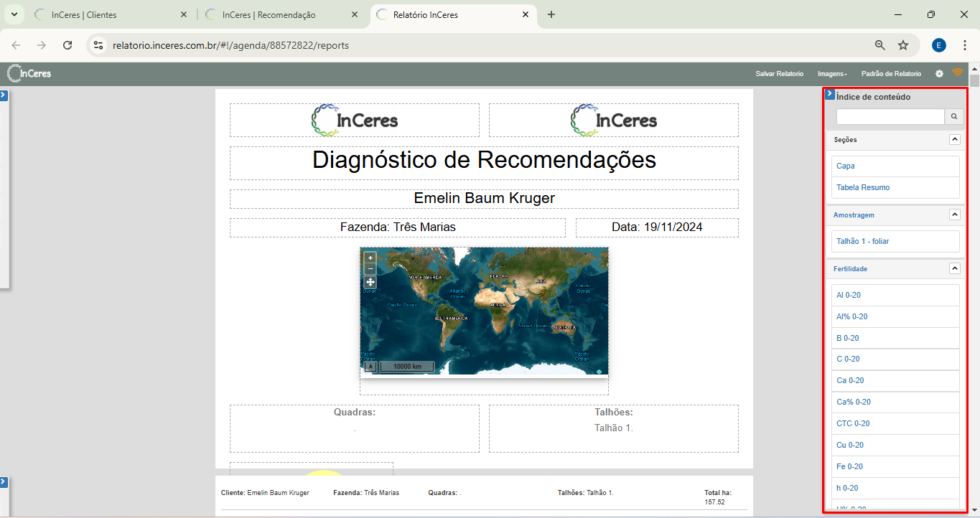
Task: Open Al 0-20 fertility item
Action: pyautogui.click(x=895, y=295)
